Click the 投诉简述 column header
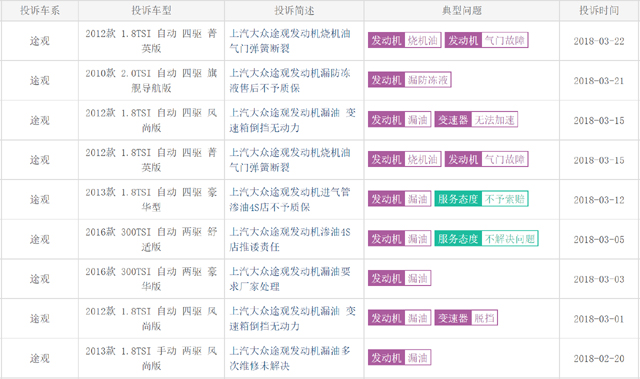 coord(294,11)
